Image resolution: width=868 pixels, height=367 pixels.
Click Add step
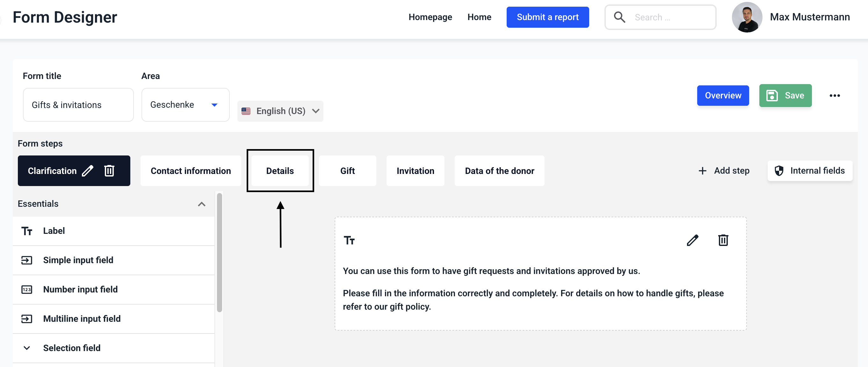(724, 171)
